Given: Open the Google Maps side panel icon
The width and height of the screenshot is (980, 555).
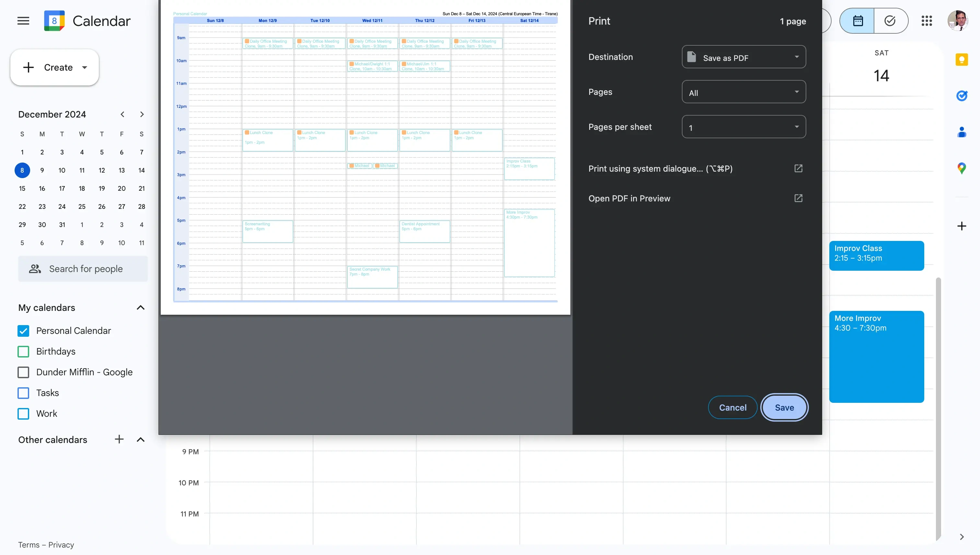Looking at the screenshot, I should point(961,168).
